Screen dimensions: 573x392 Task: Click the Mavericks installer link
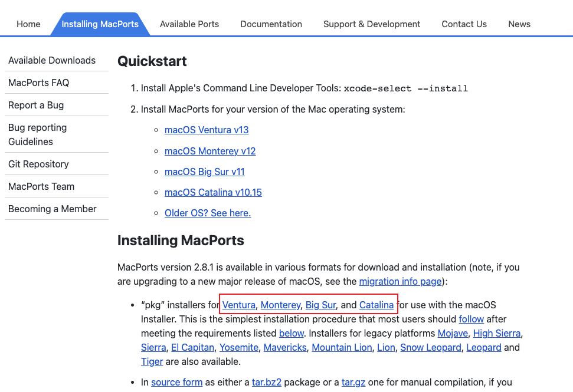(285, 347)
